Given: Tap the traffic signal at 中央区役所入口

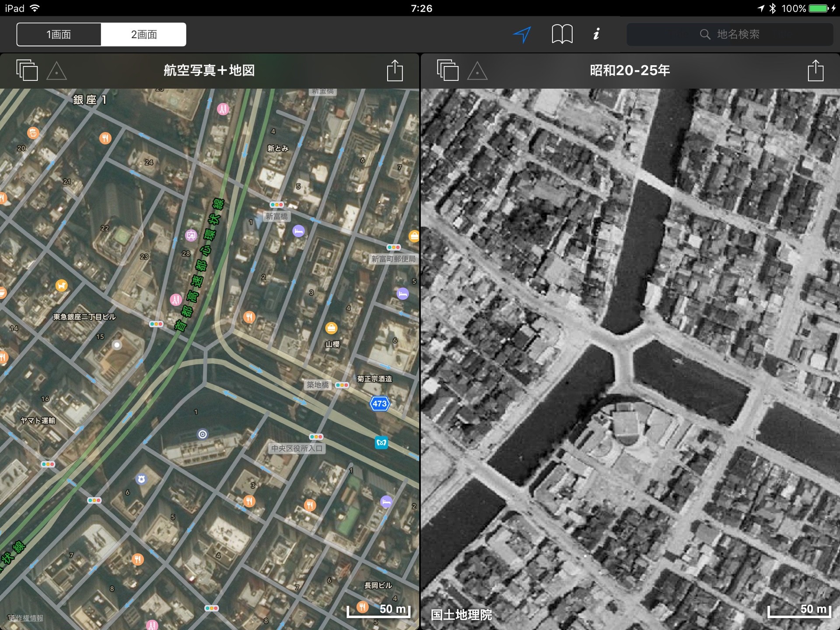Looking at the screenshot, I should [x=316, y=437].
